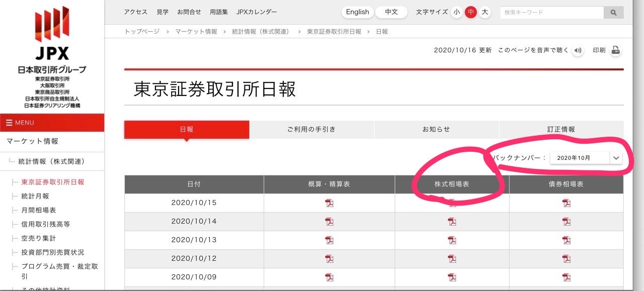Open 2020/10/14 債券相場表 PDF
The height and width of the screenshot is (291, 644).
[x=567, y=222]
